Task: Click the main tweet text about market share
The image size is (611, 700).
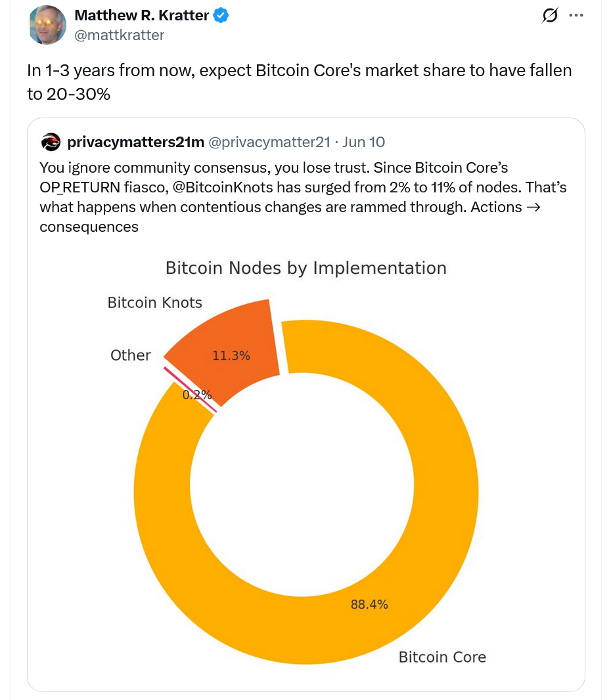Action: (x=299, y=82)
